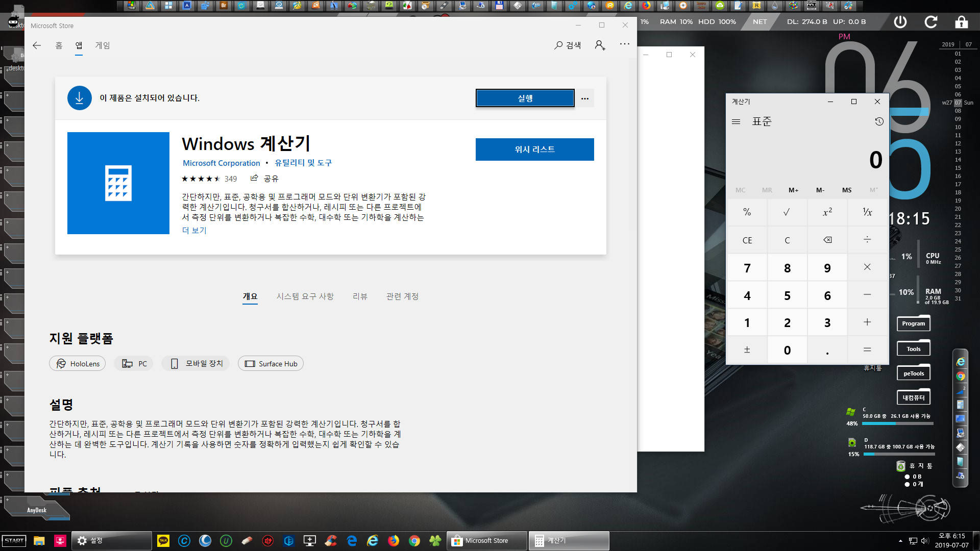Click the calculator MS memory store
Image resolution: width=980 pixels, height=551 pixels.
pyautogui.click(x=847, y=190)
